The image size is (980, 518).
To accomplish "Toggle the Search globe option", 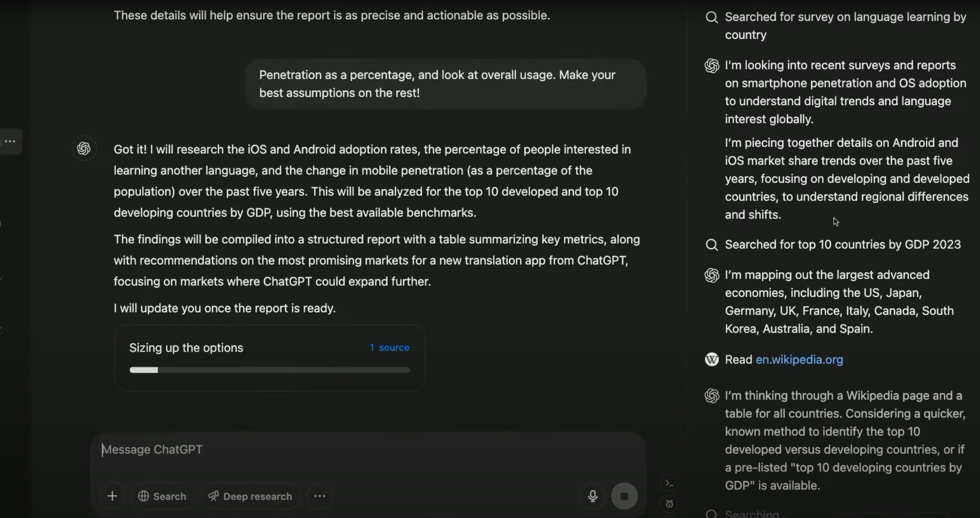I will 162,496.
